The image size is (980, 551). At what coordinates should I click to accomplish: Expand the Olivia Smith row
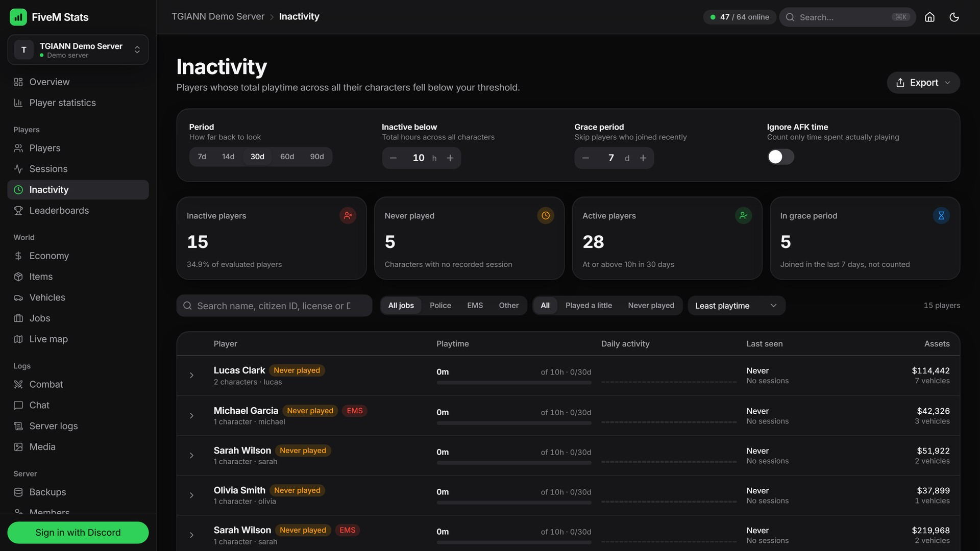(191, 495)
